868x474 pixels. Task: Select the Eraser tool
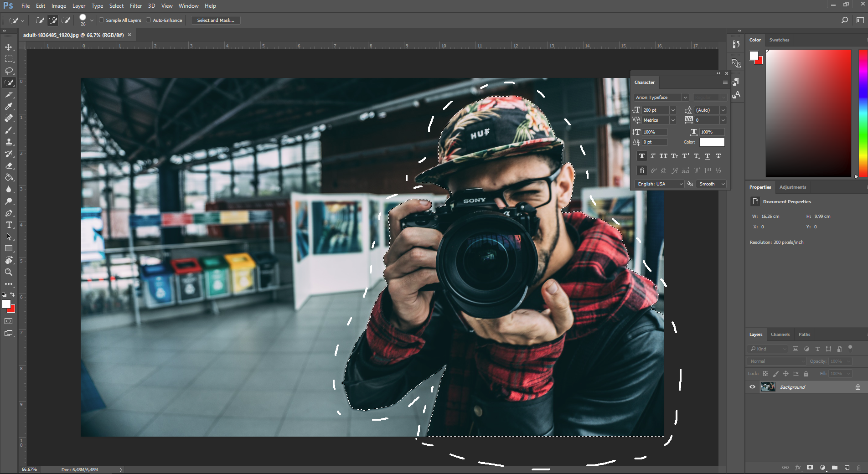pos(9,165)
